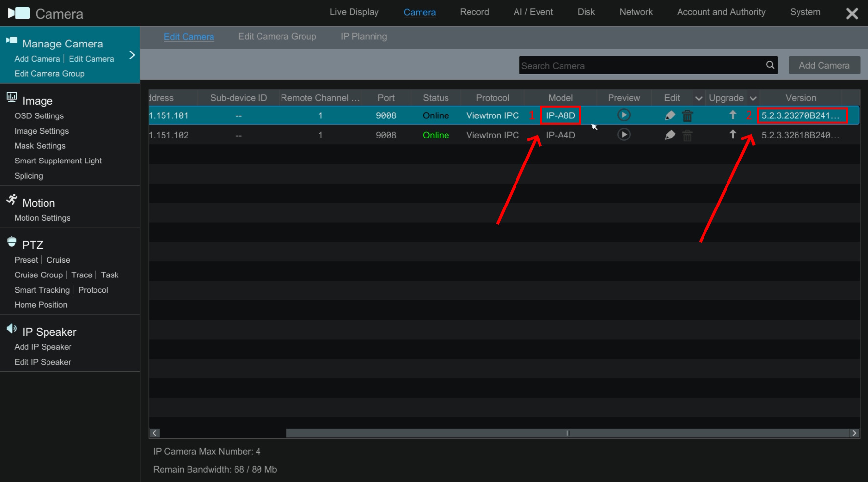Click in the Search Camera field
The image size is (868, 482).
coord(641,66)
